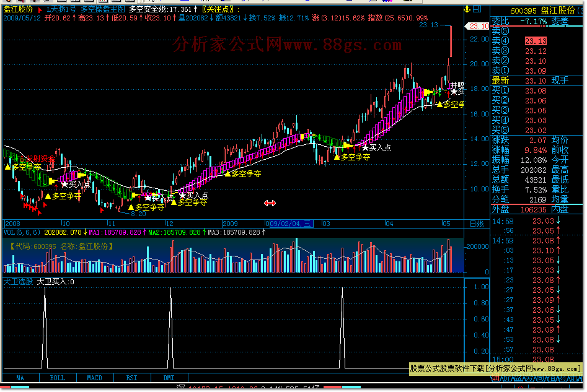Click the 盘江股份 stock name in the chart header
587x392 pixels.
pyautogui.click(x=19, y=9)
